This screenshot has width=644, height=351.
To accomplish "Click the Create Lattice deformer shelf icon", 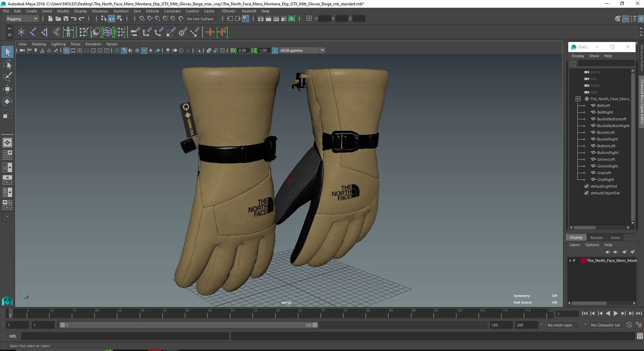I will coord(107,32).
